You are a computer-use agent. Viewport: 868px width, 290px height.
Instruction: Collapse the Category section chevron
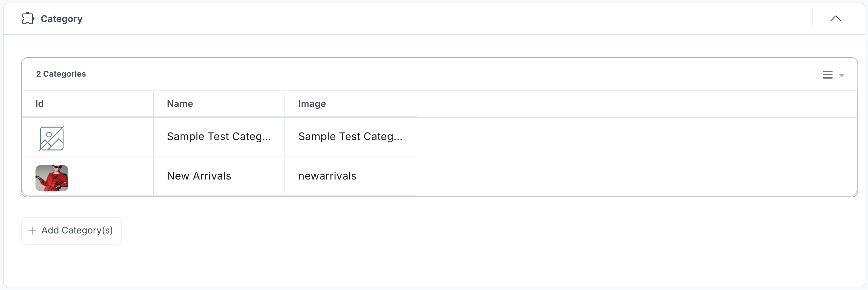tap(835, 18)
